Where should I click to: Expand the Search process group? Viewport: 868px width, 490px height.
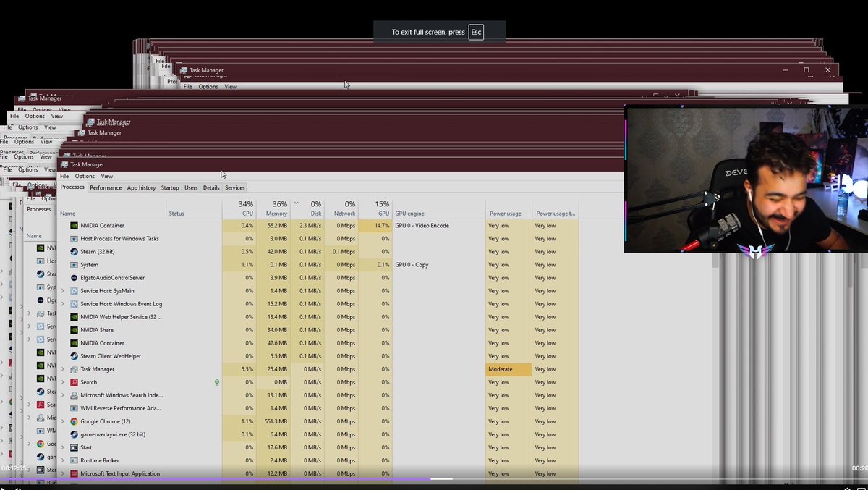tap(63, 382)
